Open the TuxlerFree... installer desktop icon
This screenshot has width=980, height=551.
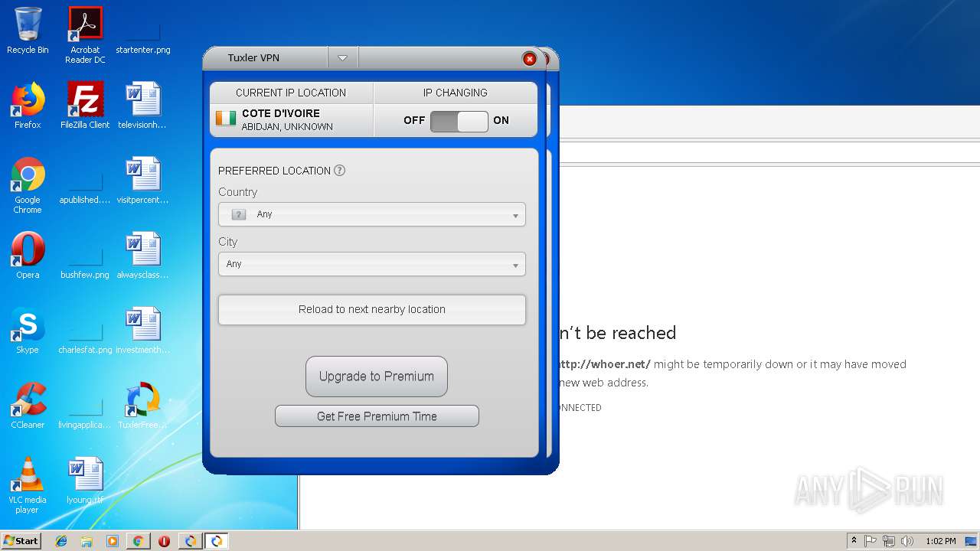[143, 406]
